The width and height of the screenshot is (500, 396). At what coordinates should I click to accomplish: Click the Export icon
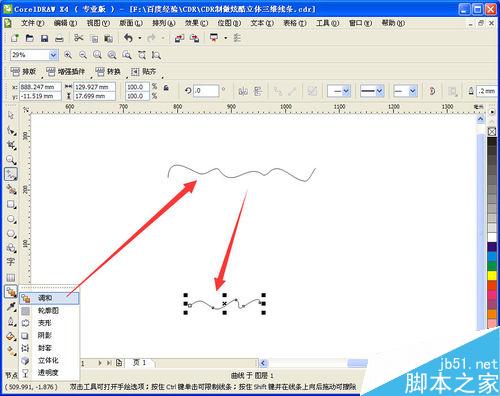[194, 38]
